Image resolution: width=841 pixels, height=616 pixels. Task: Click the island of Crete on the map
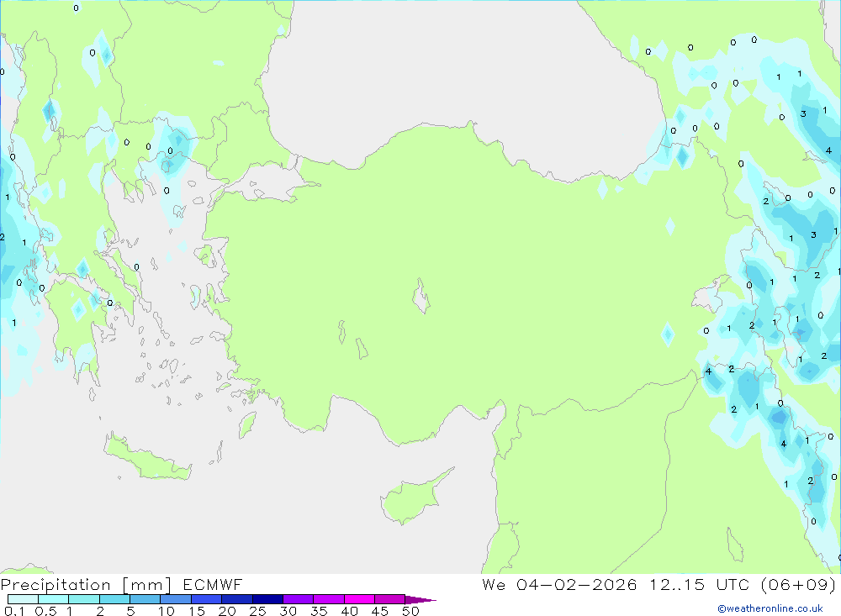pos(147,457)
